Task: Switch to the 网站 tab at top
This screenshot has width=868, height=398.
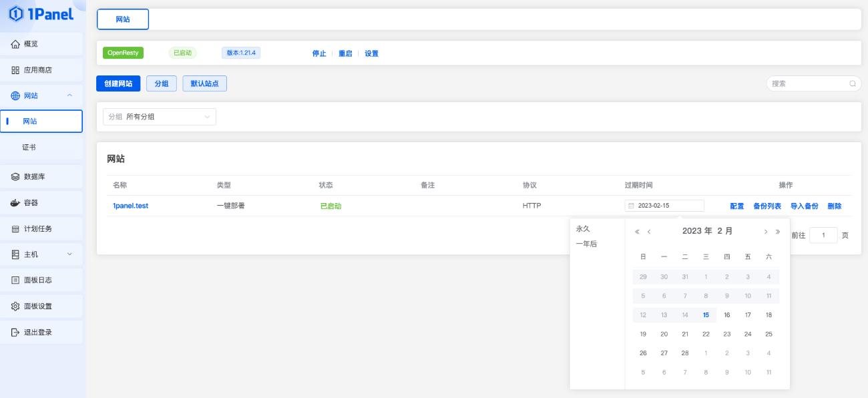Action: tap(124, 19)
